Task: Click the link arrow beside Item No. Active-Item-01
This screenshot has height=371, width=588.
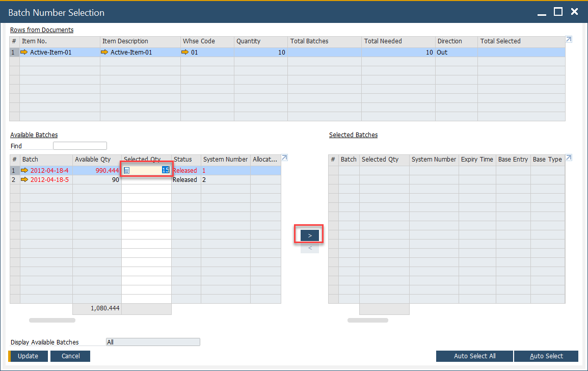Action: coord(25,52)
